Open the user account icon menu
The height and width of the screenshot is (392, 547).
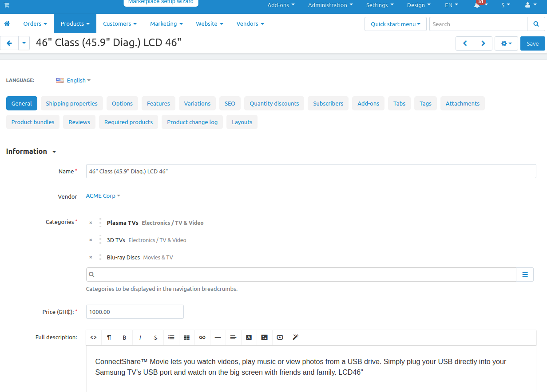[530, 5]
